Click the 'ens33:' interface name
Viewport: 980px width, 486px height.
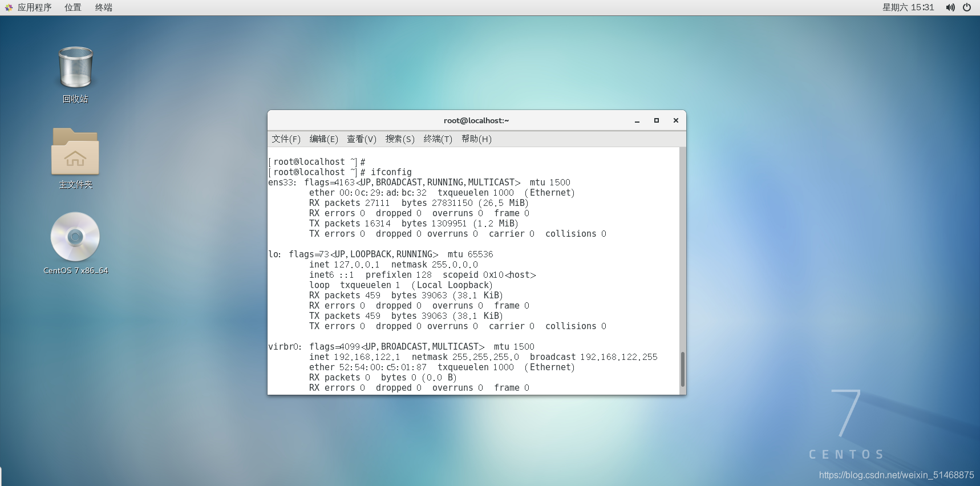point(282,183)
